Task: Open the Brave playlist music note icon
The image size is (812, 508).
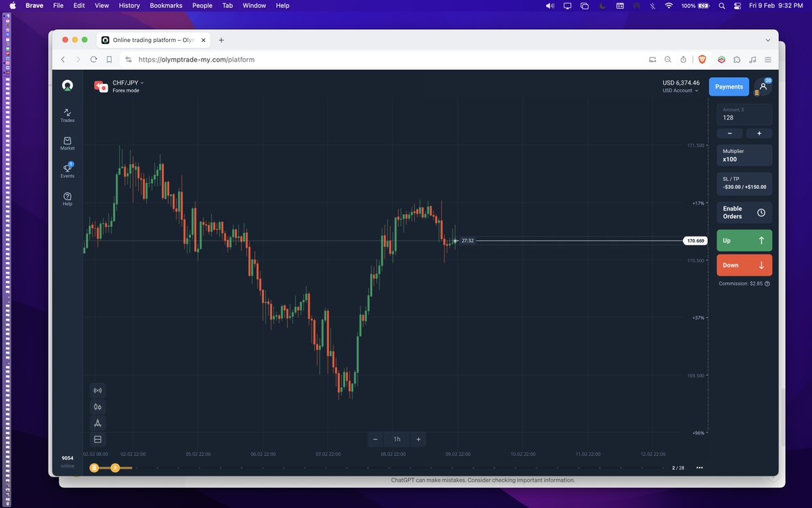Action: [x=752, y=60]
